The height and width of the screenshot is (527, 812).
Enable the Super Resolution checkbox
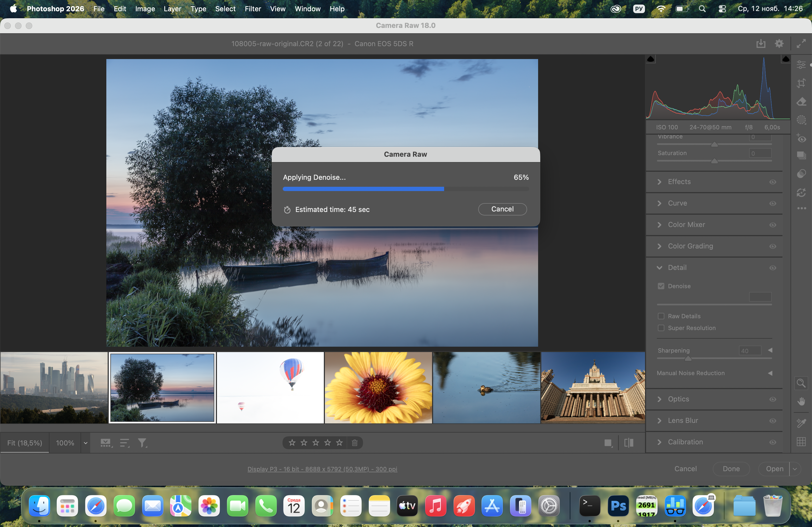point(661,328)
